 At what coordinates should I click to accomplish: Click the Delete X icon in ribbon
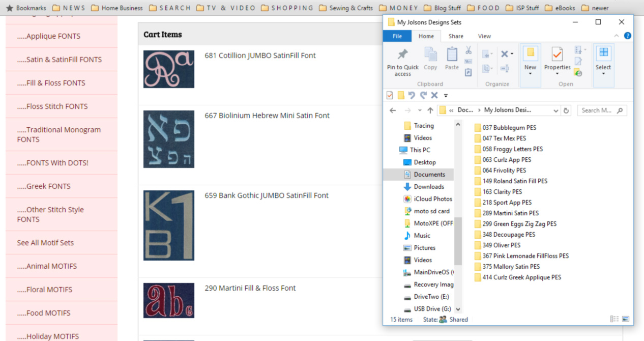tap(505, 54)
